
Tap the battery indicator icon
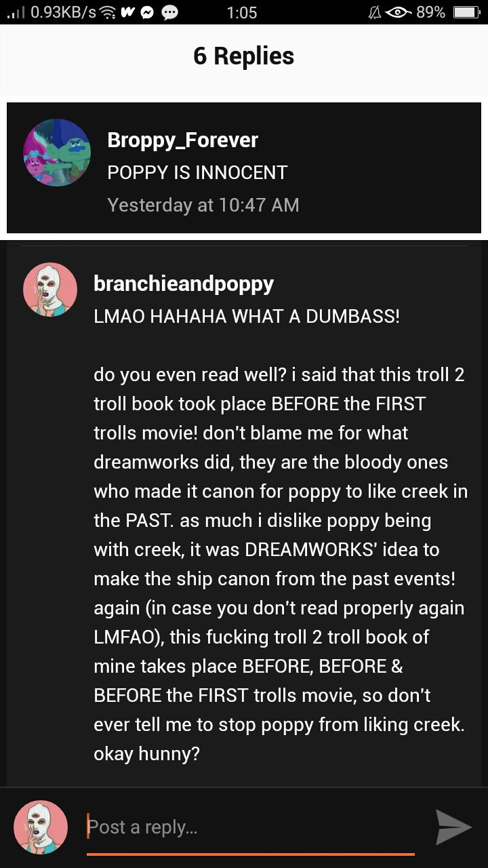click(466, 12)
